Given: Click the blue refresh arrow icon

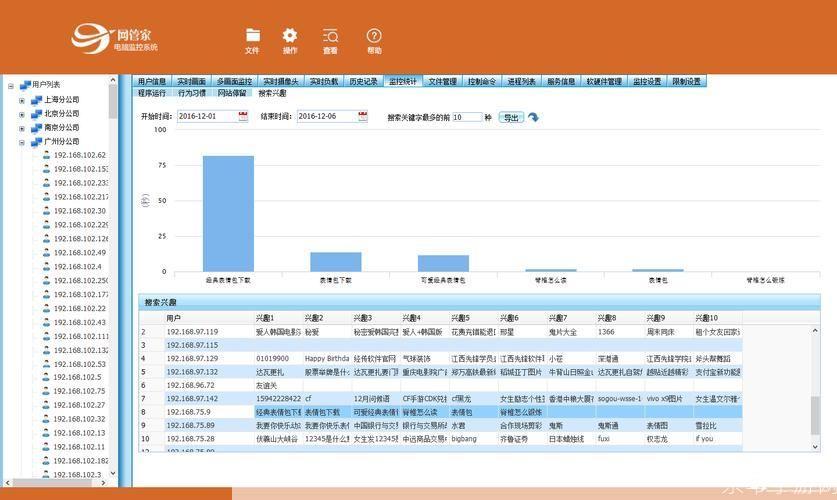Looking at the screenshot, I should (x=533, y=117).
